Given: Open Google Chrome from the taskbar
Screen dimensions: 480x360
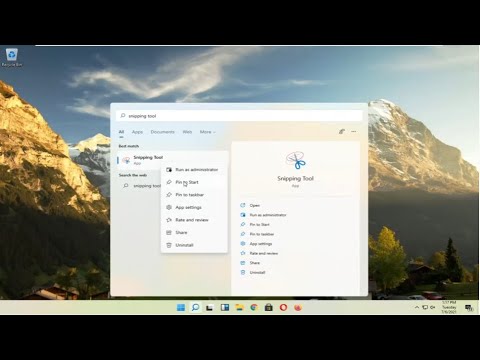Looking at the screenshot, I should pyautogui.click(x=254, y=307).
